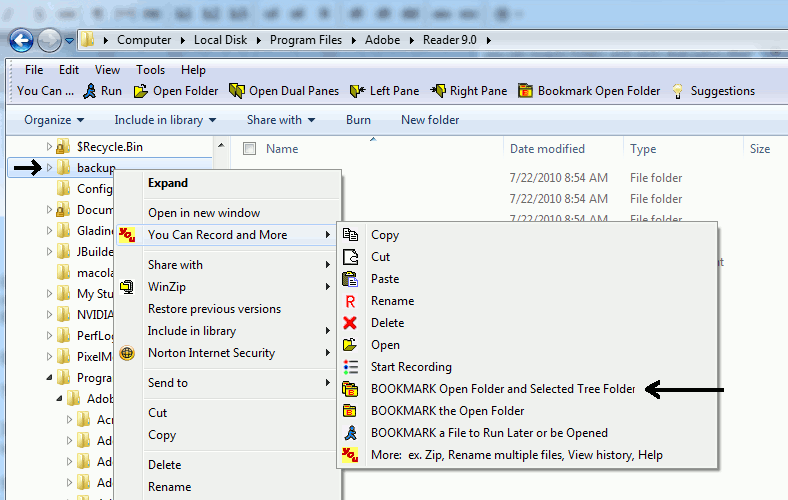Choose Delete in the left context menu

pyautogui.click(x=165, y=465)
